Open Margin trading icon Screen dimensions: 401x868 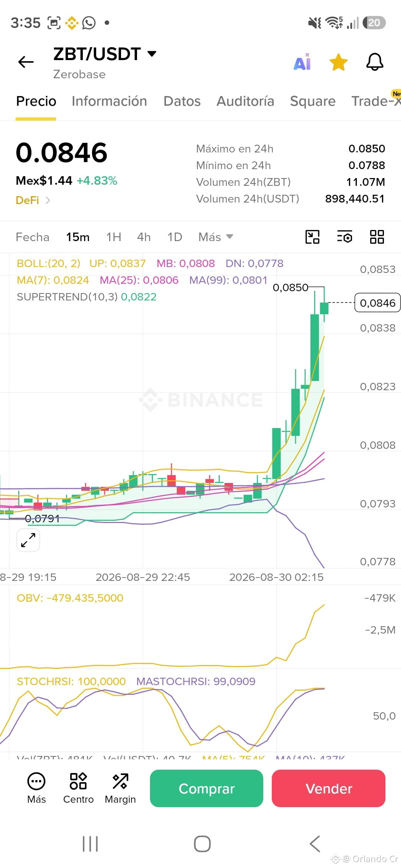click(120, 788)
